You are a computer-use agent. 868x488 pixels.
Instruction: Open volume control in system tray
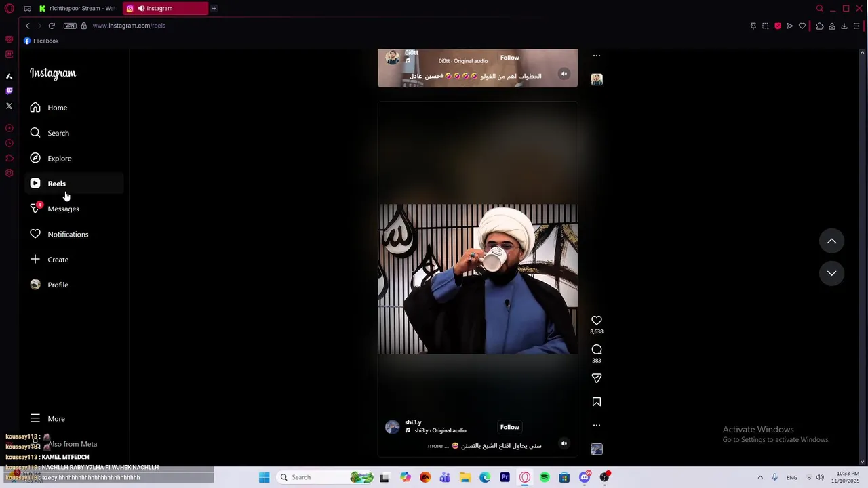pos(820,477)
